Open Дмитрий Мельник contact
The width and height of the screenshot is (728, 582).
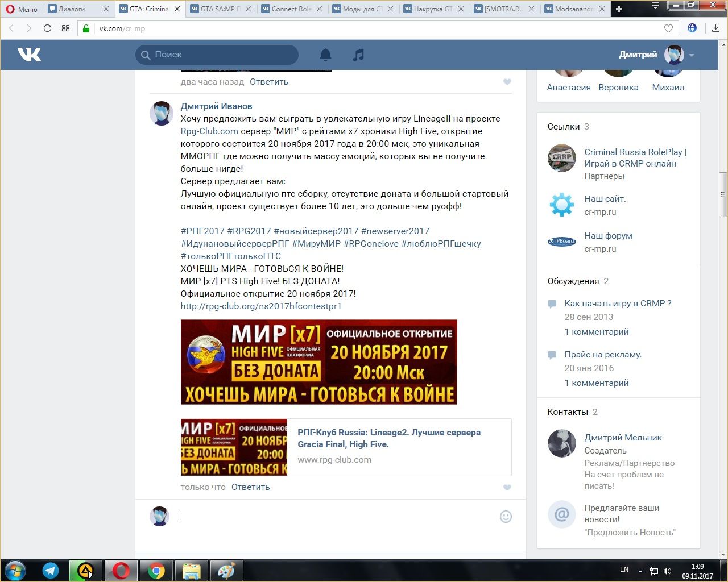click(x=623, y=438)
